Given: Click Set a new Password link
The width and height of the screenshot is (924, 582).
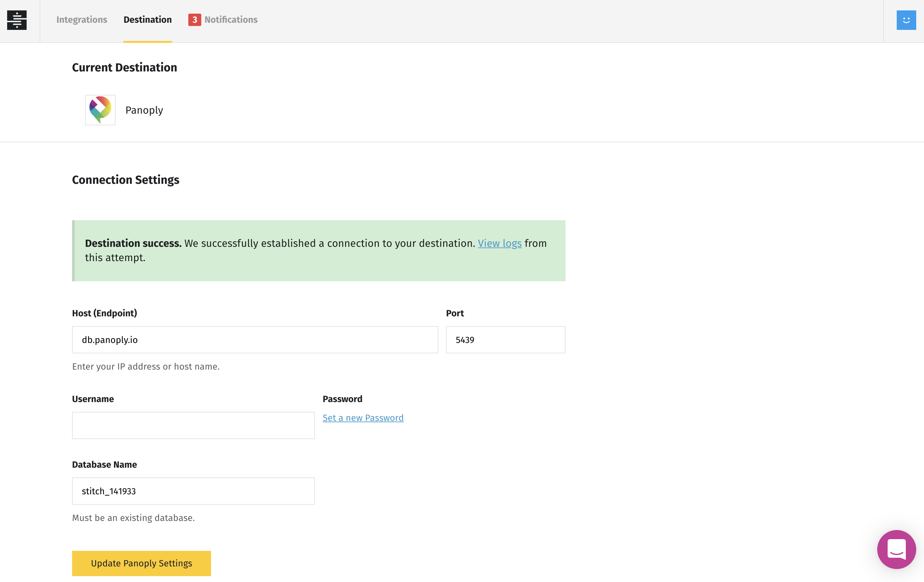Looking at the screenshot, I should tap(363, 418).
